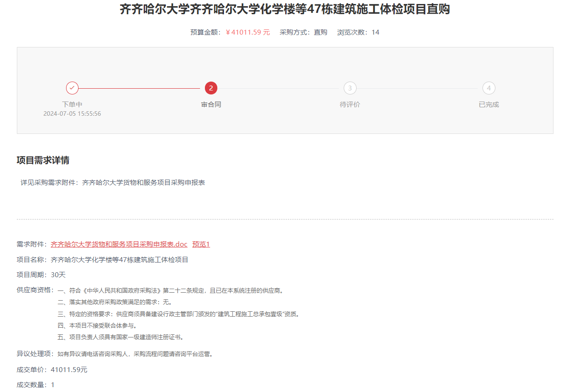Open the 齐齐哈尔大学货物和服务项目采购申报表.doc attachment

119,244
